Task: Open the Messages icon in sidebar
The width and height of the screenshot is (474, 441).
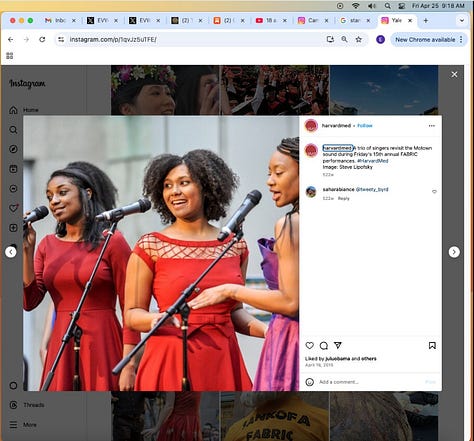Action: (x=13, y=189)
